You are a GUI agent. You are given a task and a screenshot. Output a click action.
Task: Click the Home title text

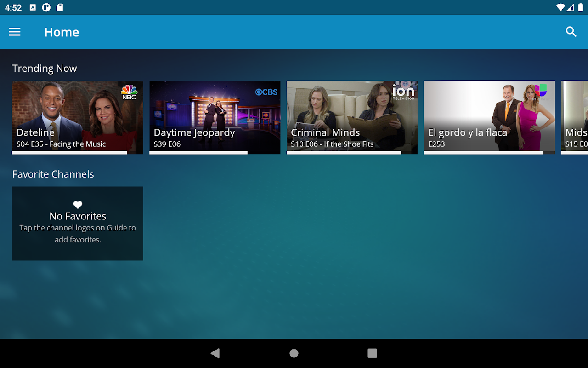pos(62,32)
